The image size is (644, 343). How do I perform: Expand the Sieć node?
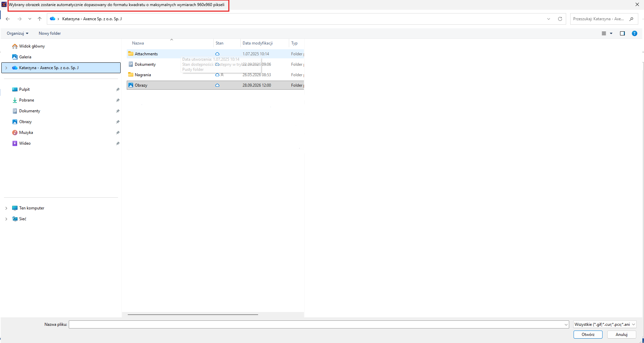(x=6, y=219)
